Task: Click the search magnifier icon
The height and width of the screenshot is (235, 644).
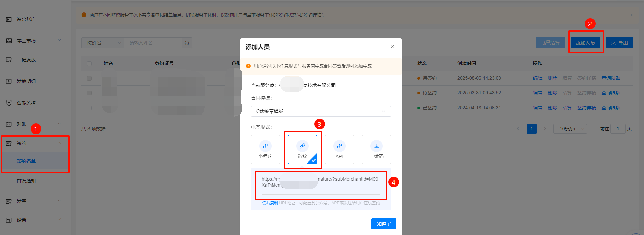Action: point(187,43)
